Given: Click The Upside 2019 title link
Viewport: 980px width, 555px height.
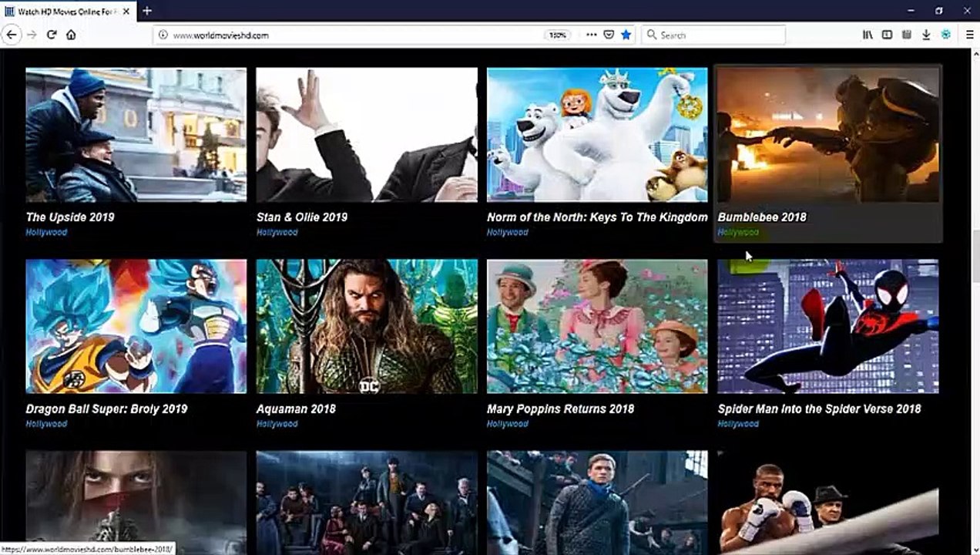Looking at the screenshot, I should coord(70,217).
